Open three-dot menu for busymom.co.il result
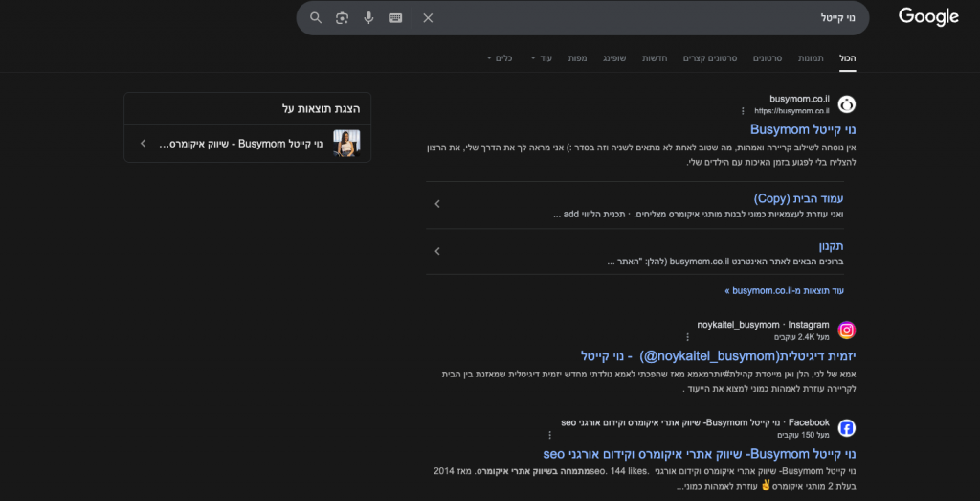Screen dimensions: 980x501 (x=743, y=111)
